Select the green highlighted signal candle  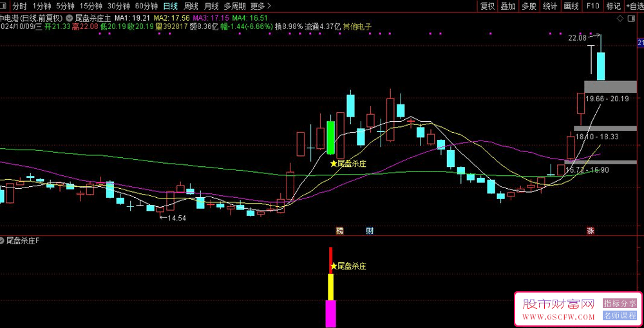point(330,138)
